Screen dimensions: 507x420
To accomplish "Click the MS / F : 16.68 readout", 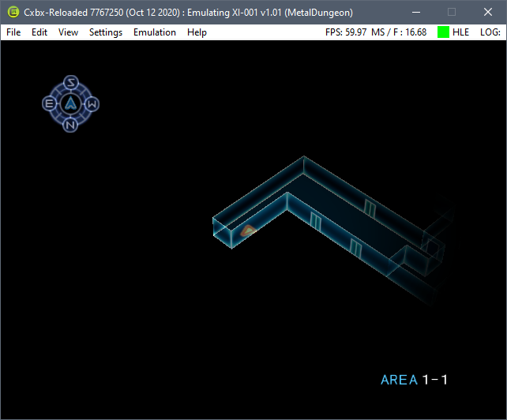I will coord(399,32).
